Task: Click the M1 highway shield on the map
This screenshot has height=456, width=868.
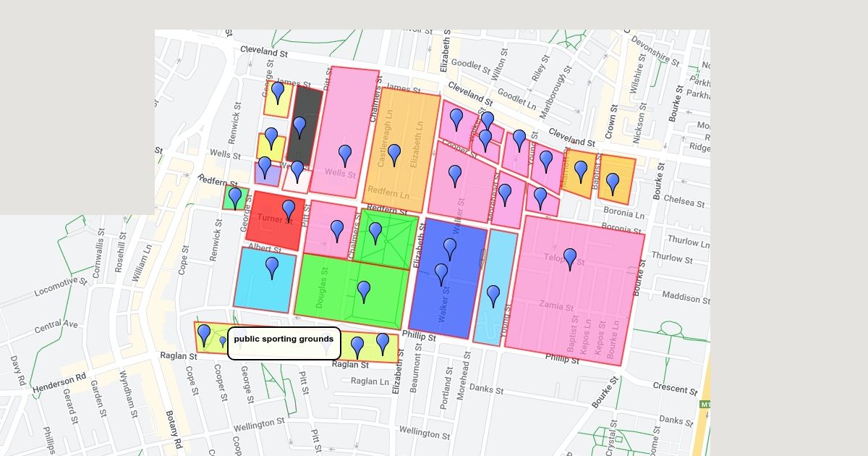Action: (705, 405)
